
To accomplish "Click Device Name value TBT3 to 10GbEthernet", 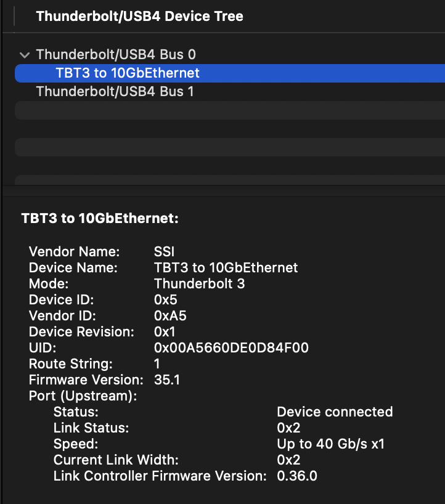I will tap(226, 268).
